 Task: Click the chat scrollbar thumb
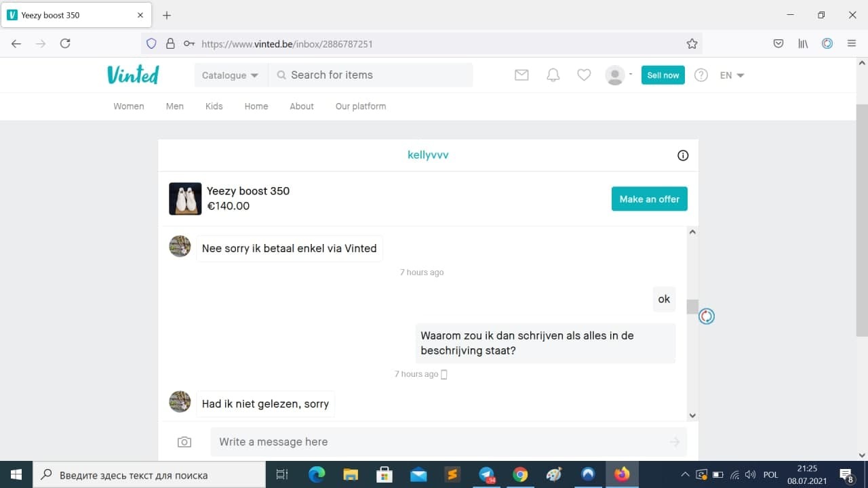click(692, 307)
